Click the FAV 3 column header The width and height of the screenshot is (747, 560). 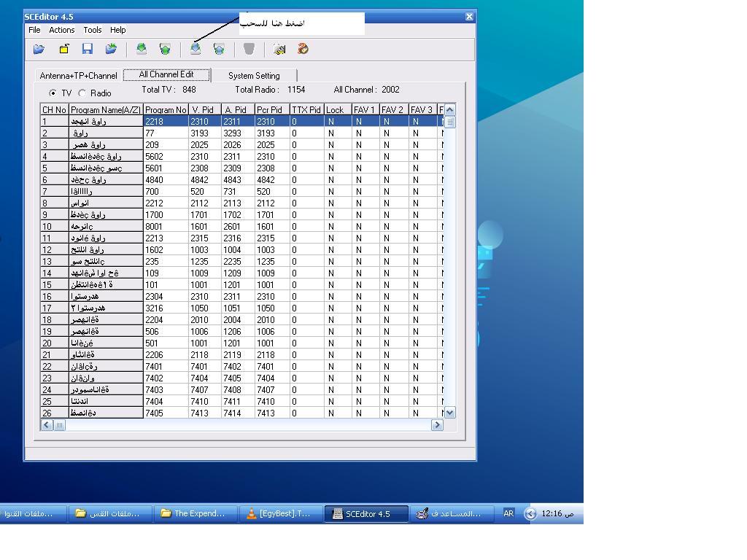422,109
